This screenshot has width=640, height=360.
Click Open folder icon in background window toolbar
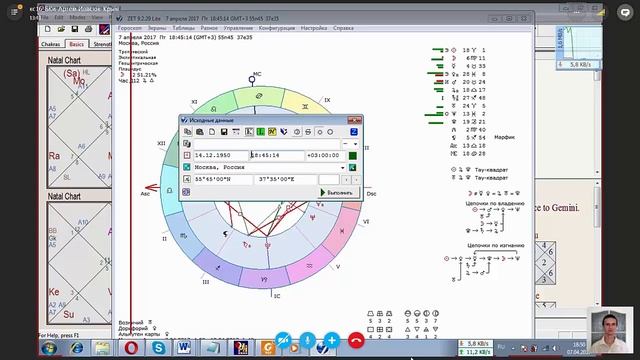61,29
